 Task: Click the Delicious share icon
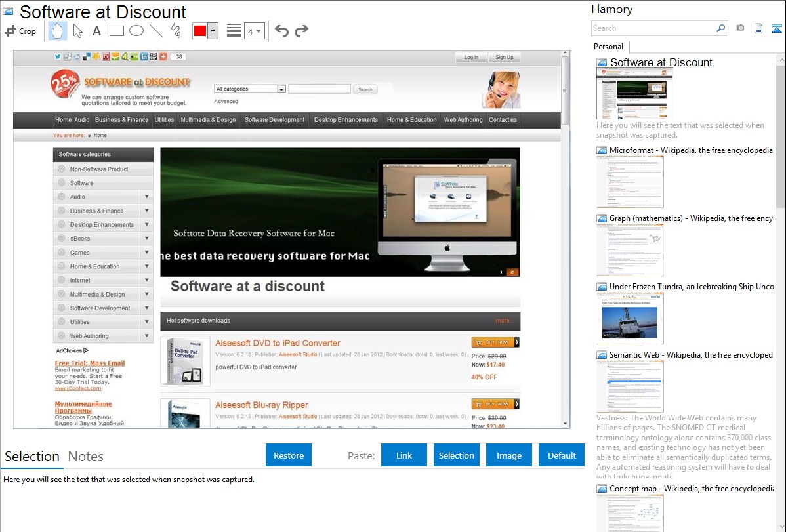click(x=87, y=56)
